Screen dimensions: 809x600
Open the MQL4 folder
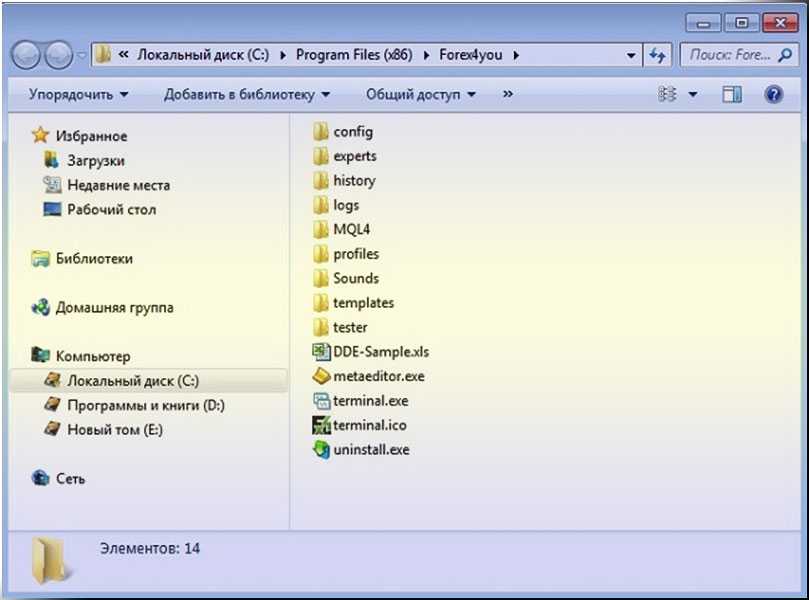[x=351, y=230]
